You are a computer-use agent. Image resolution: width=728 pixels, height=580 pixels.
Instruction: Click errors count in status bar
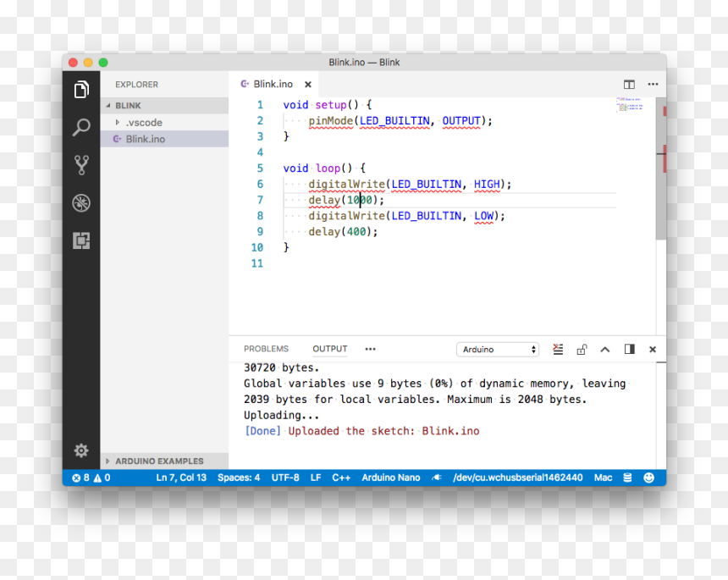coord(80,478)
